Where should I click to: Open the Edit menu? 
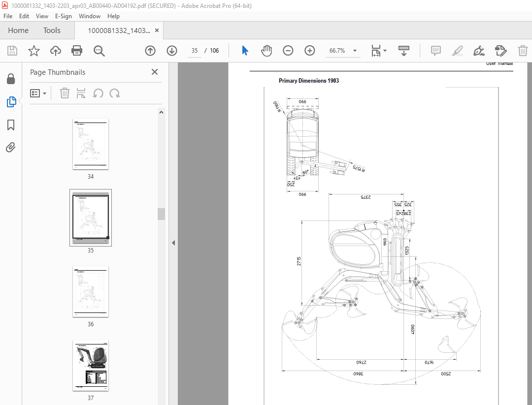(24, 16)
